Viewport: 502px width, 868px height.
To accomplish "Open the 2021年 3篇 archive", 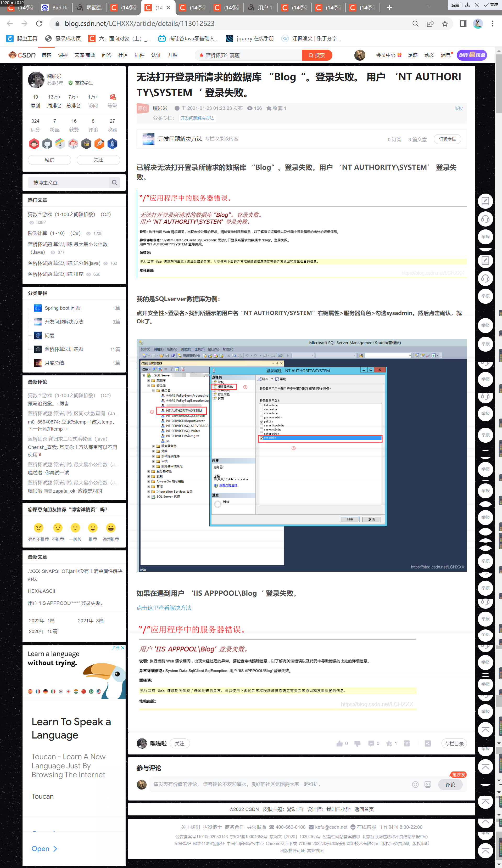I will [x=91, y=620].
